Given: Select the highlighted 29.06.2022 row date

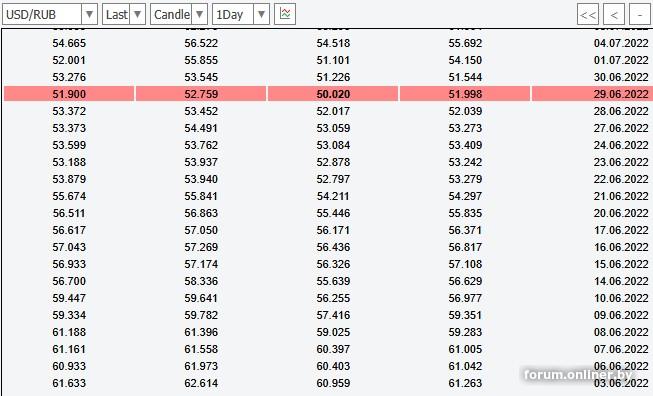Looking at the screenshot, I should click(621, 94).
